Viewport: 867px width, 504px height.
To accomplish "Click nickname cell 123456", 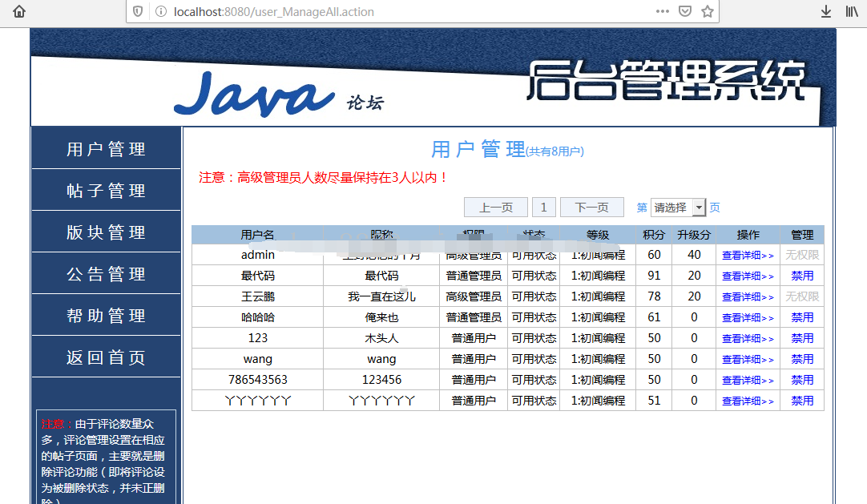I will click(x=381, y=380).
